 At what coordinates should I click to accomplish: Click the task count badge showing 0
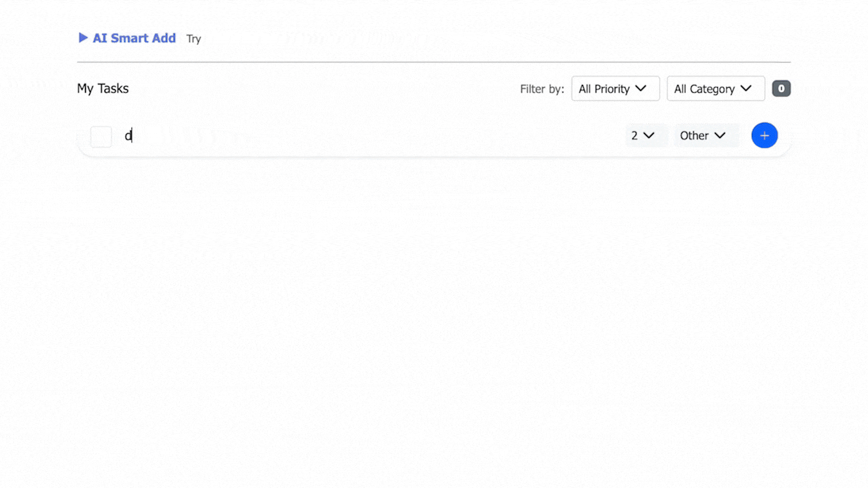click(781, 89)
